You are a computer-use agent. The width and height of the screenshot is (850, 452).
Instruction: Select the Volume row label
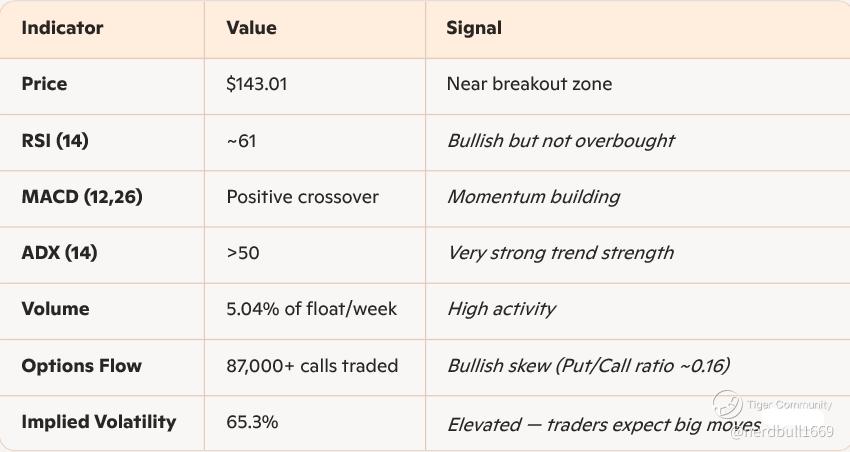click(x=55, y=309)
